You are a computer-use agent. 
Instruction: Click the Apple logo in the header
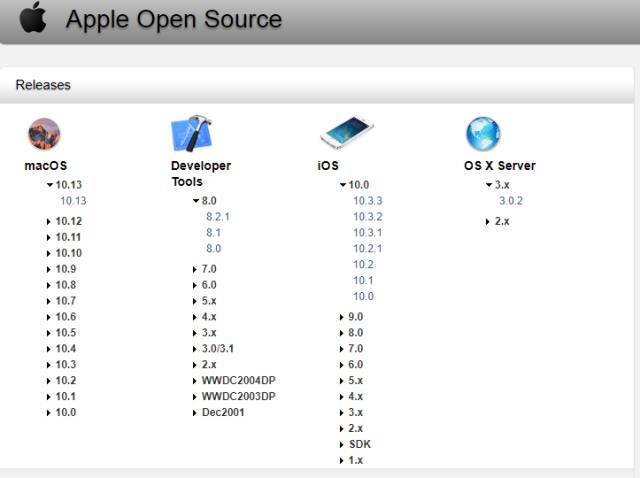pos(33,17)
